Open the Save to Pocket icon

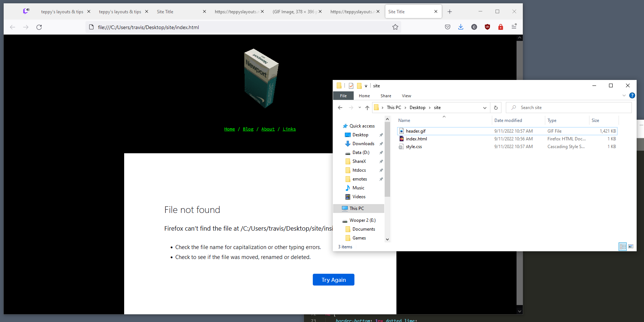click(448, 27)
